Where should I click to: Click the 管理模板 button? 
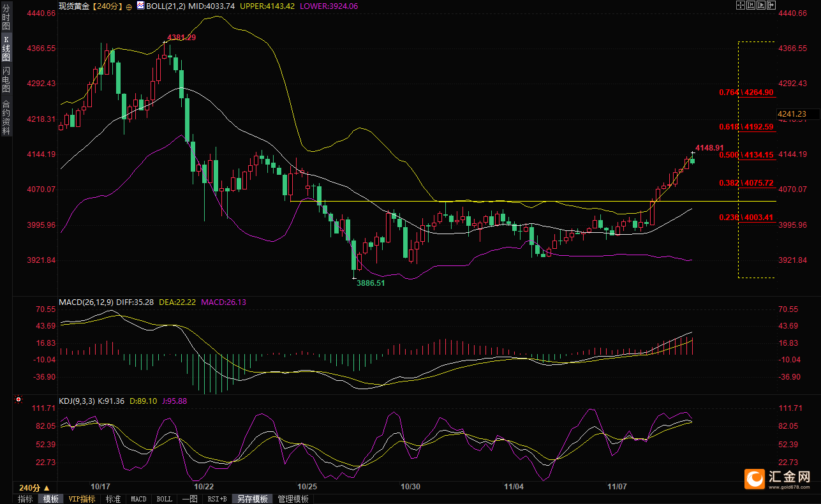point(293,499)
